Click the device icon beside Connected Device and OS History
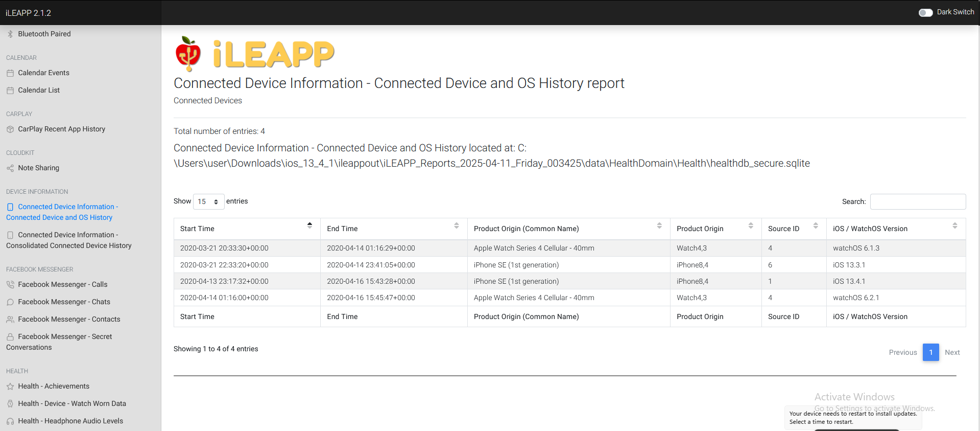 click(10, 207)
